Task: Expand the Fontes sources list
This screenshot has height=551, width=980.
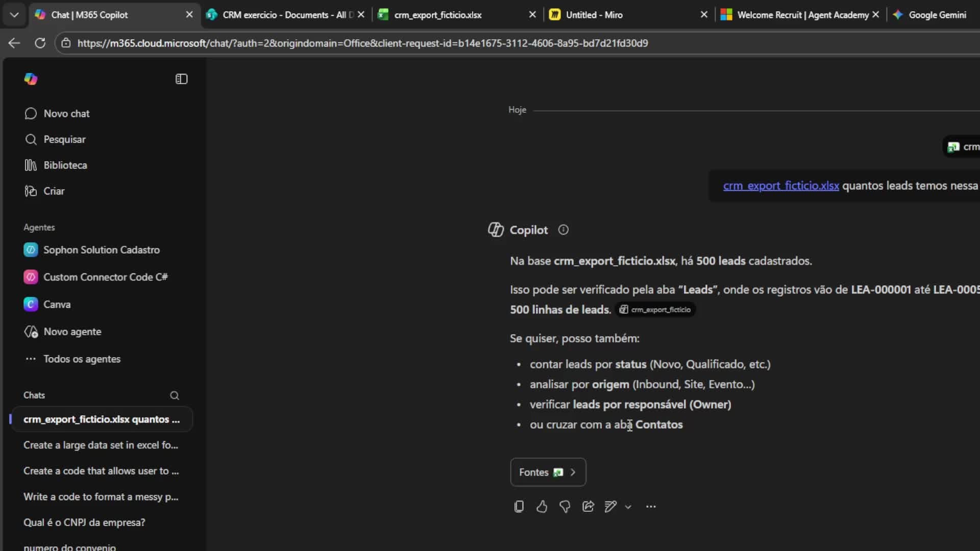Action: click(x=548, y=472)
